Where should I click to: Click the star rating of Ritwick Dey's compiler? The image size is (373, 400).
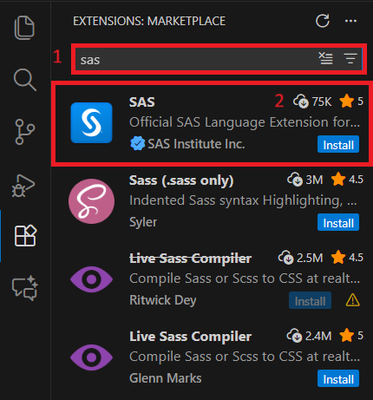pos(347,258)
